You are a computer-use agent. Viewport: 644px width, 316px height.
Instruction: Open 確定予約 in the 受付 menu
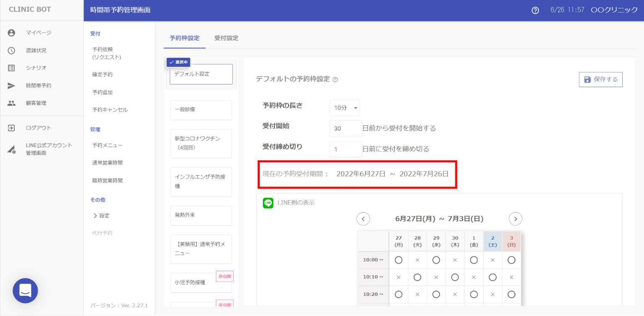click(x=102, y=75)
